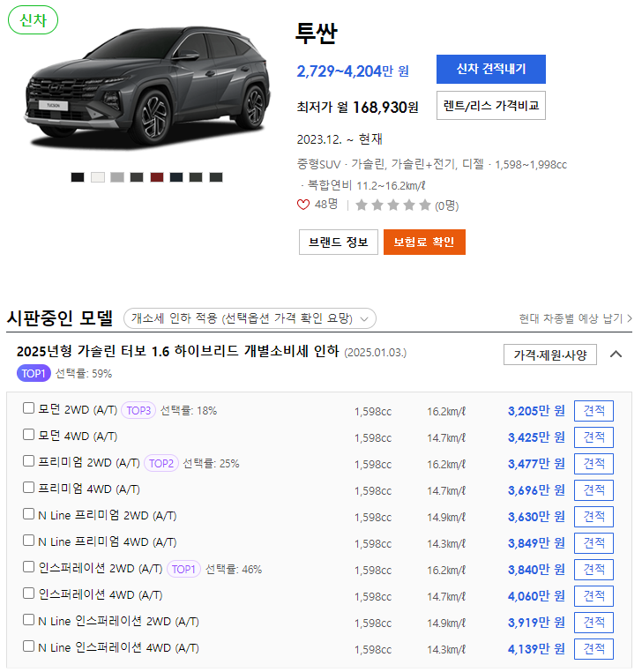The image size is (642, 672).
Task: Check N Line 인스퍼레이션 2WD (A/T) checkbox
Action: (28, 620)
